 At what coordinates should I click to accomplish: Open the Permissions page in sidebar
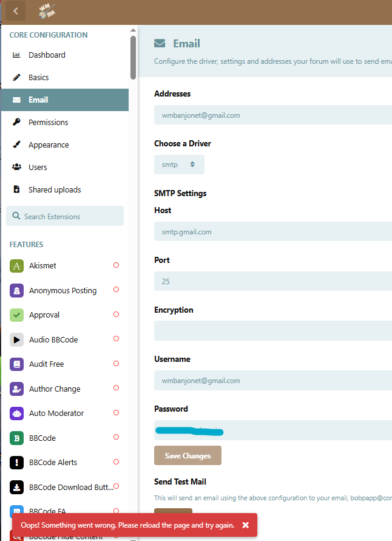click(x=48, y=123)
